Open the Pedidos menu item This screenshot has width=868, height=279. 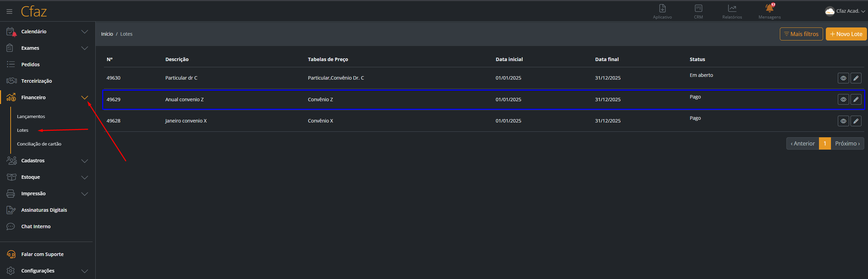pyautogui.click(x=31, y=65)
